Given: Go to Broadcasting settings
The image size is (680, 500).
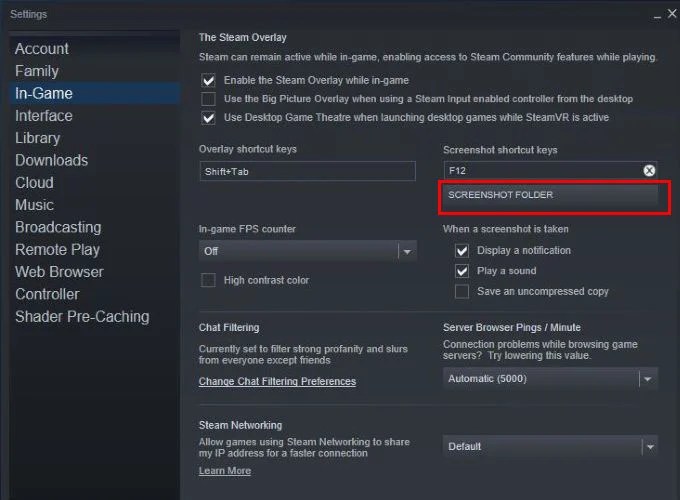Looking at the screenshot, I should pos(58,227).
